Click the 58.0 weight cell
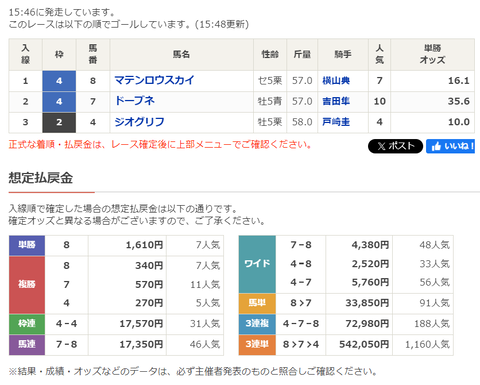The image size is (480, 385). tap(302, 122)
